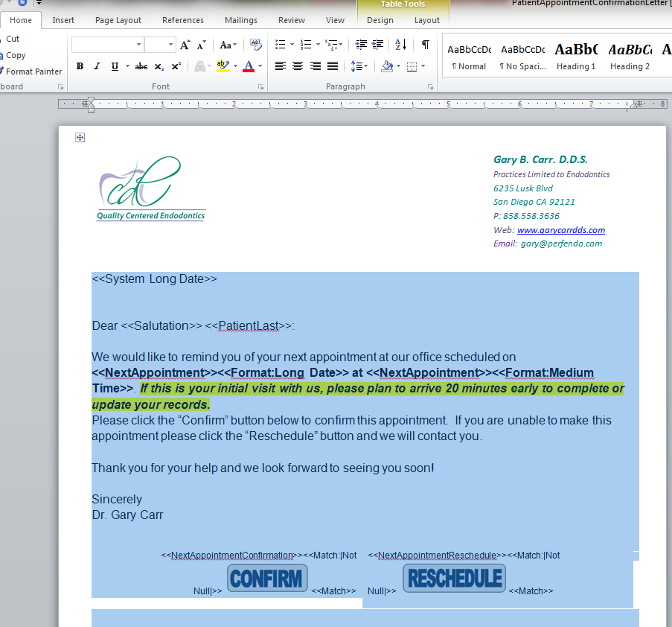The width and height of the screenshot is (672, 627).
Task: Center align the text
Action: click(x=298, y=66)
